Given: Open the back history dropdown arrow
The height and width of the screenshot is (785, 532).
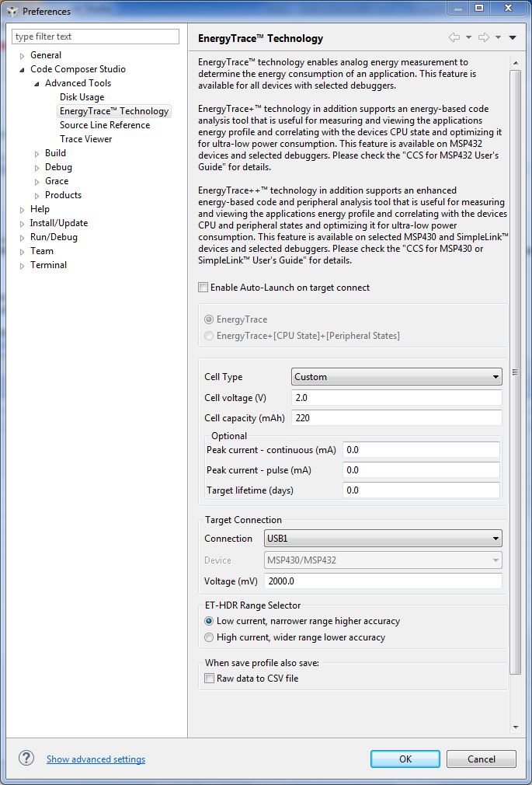Looking at the screenshot, I should (468, 37).
